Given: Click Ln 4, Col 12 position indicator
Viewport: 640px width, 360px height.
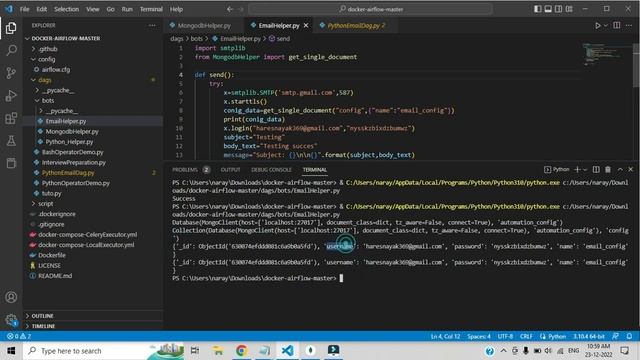Looking at the screenshot, I should [x=445, y=336].
